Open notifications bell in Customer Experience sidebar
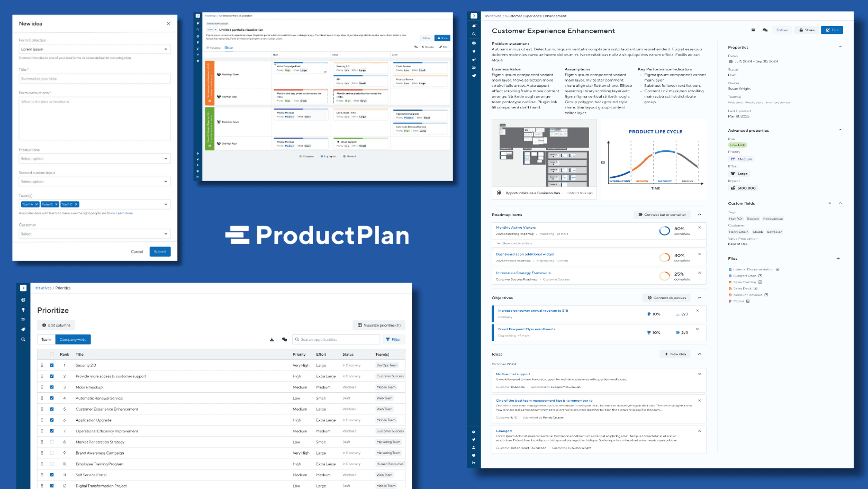Image resolution: width=868 pixels, height=489 pixels. pos(474,26)
